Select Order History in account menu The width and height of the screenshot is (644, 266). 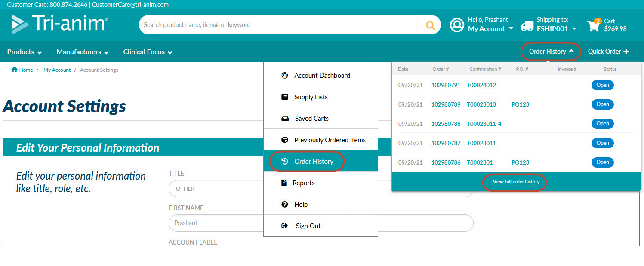320,161
